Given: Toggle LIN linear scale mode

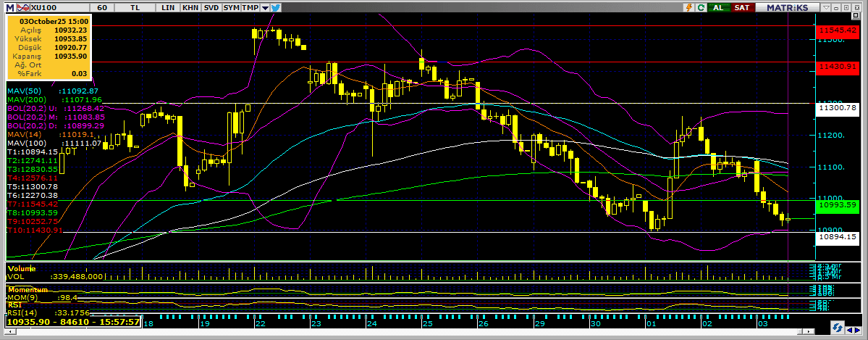Looking at the screenshot, I should coord(168,7).
